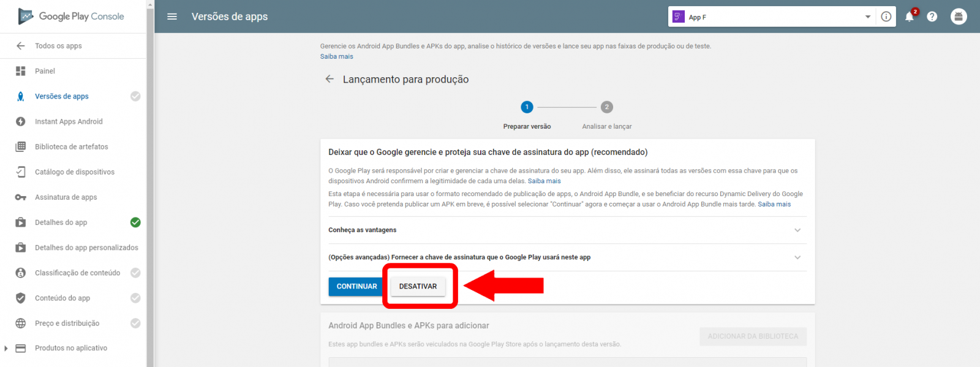980x367 pixels.
Task: Open the help question mark icon
Action: click(x=932, y=17)
